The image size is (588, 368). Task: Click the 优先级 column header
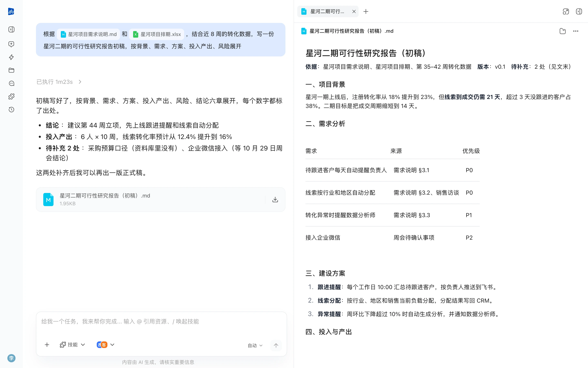(471, 151)
